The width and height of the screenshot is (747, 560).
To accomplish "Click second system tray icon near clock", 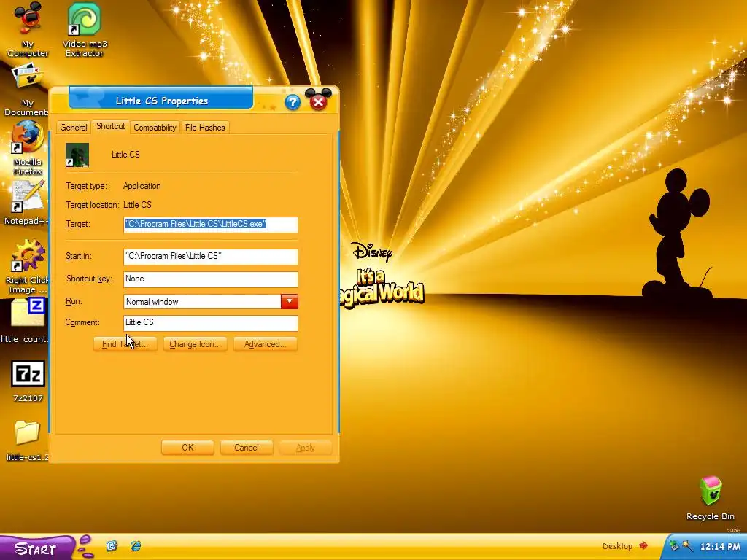I will click(x=687, y=545).
